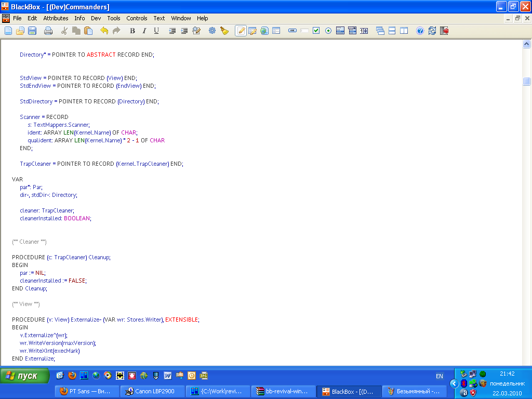Click the scrollbar up arrow
This screenshot has width=532, height=399.
coord(526,44)
